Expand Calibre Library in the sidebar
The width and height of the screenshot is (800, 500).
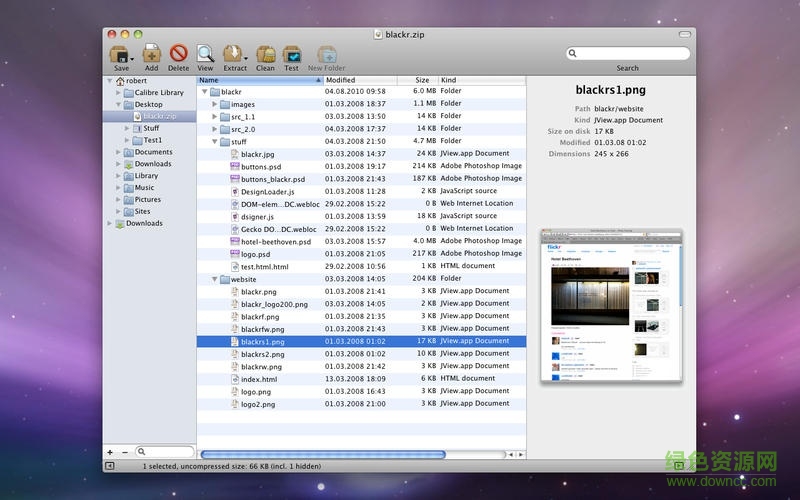118,92
